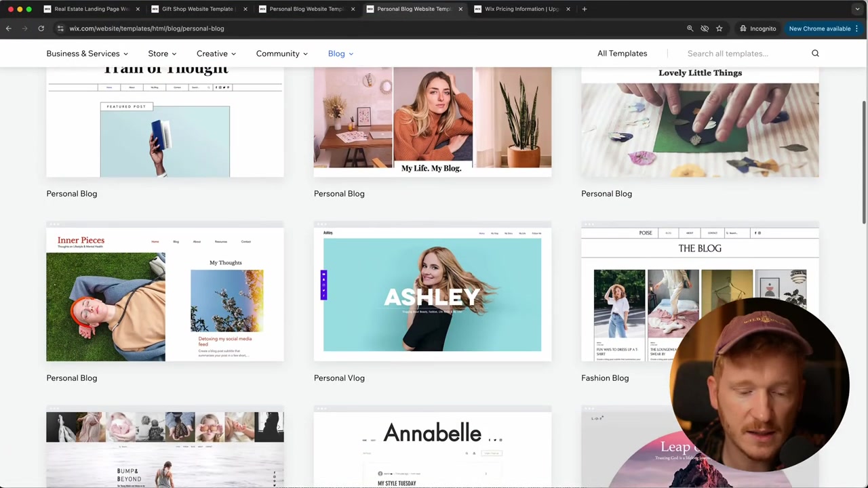Select the ASHLEY Personal Vlog template thumbnail

[x=433, y=291]
